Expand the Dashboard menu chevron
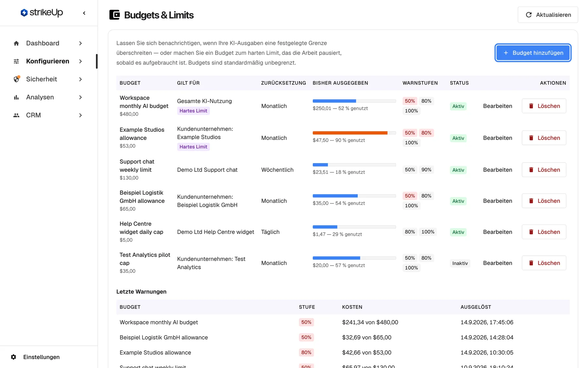Screen dimensions: 588x368 80,43
